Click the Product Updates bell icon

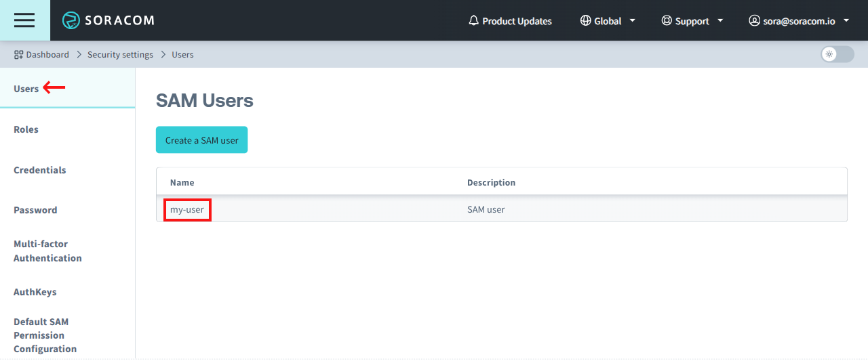pos(474,21)
